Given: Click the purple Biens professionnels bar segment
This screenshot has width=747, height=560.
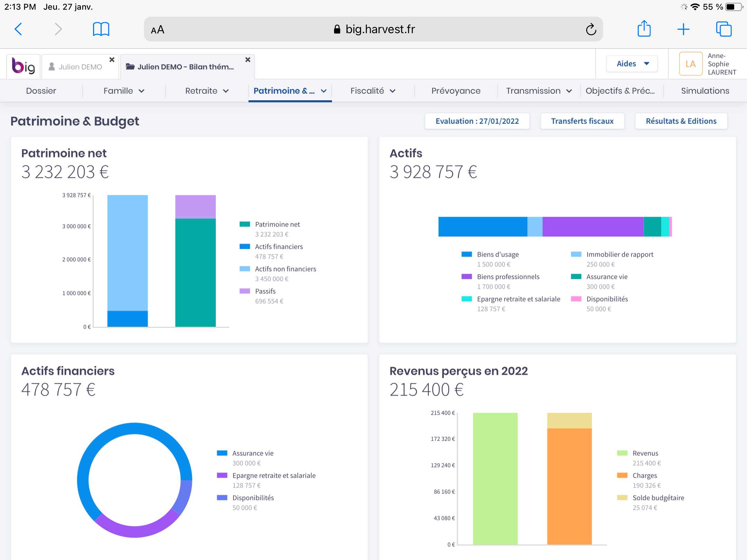Looking at the screenshot, I should point(593,227).
